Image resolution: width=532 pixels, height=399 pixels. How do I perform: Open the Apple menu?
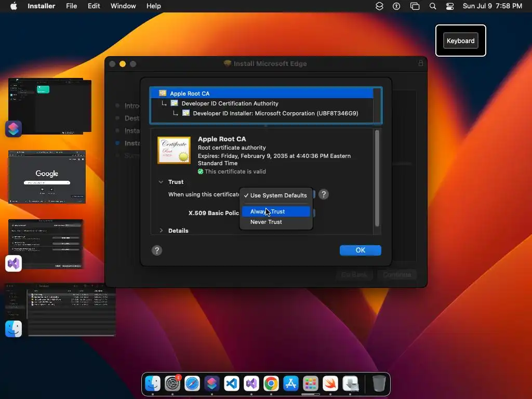point(14,6)
